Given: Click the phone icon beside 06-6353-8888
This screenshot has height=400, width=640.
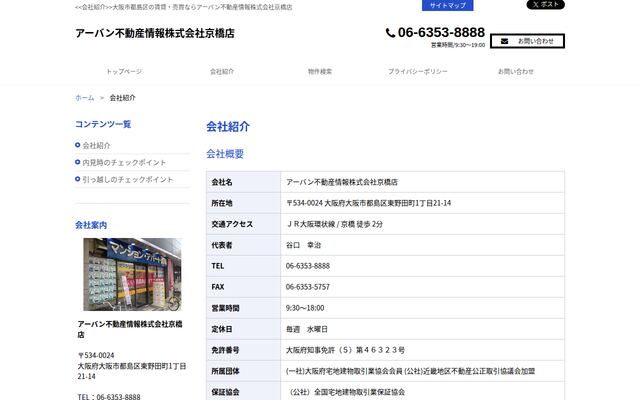Looking at the screenshot, I should 390,33.
